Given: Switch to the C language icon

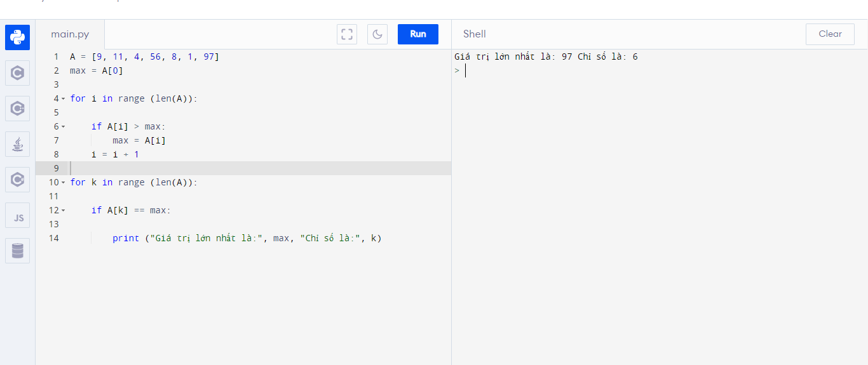Looking at the screenshot, I should click(18, 73).
